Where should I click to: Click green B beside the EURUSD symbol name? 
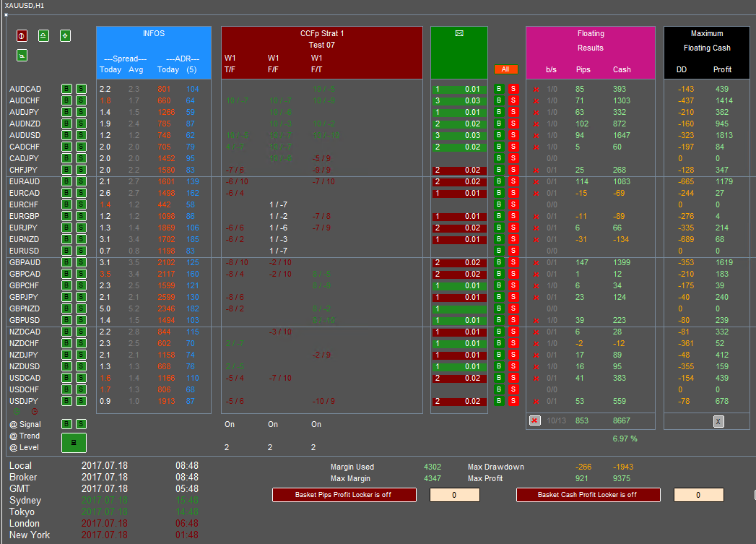point(66,251)
